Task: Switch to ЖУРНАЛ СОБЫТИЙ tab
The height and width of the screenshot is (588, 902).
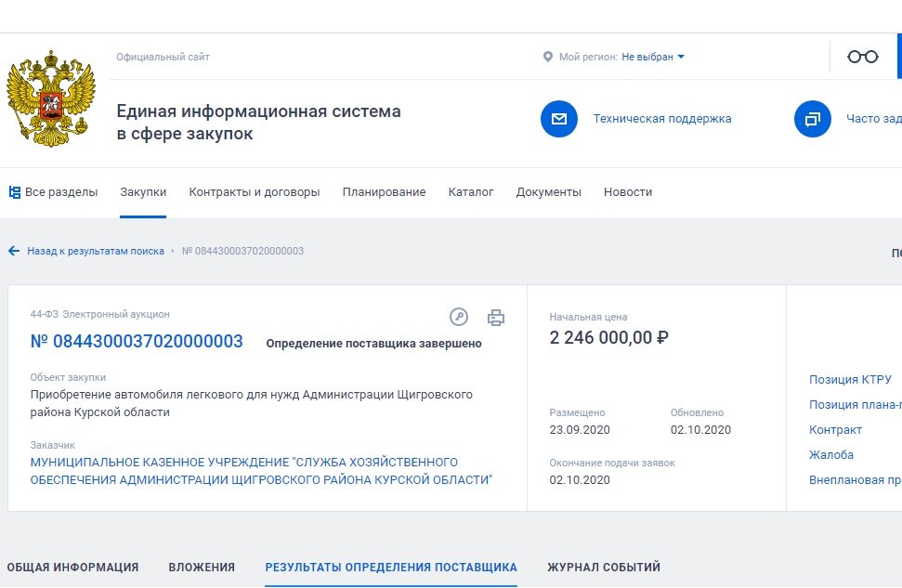Action: (604, 568)
